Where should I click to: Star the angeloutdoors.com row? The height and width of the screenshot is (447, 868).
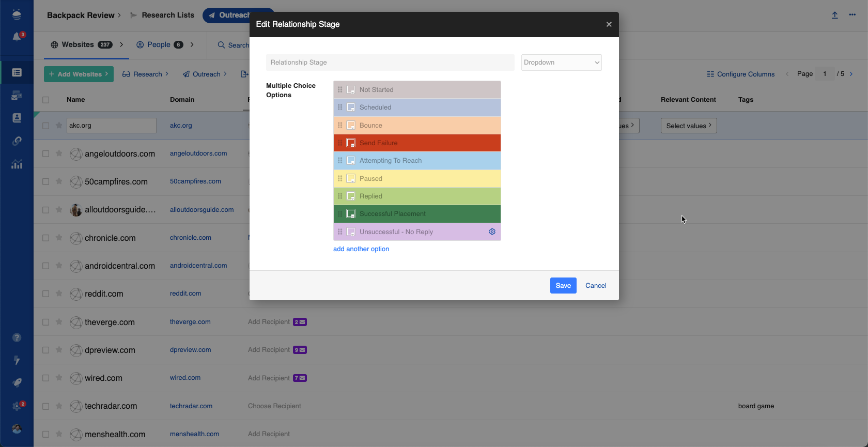pyautogui.click(x=59, y=153)
